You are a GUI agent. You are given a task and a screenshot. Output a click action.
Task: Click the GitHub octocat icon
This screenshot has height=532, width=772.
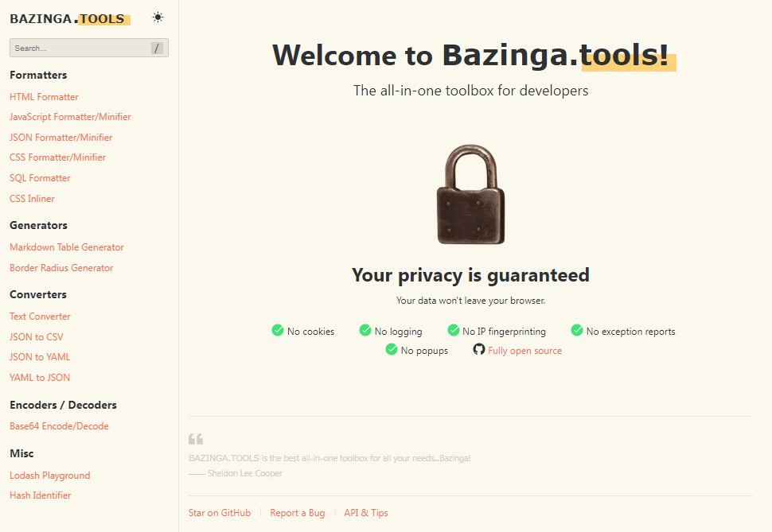(478, 350)
